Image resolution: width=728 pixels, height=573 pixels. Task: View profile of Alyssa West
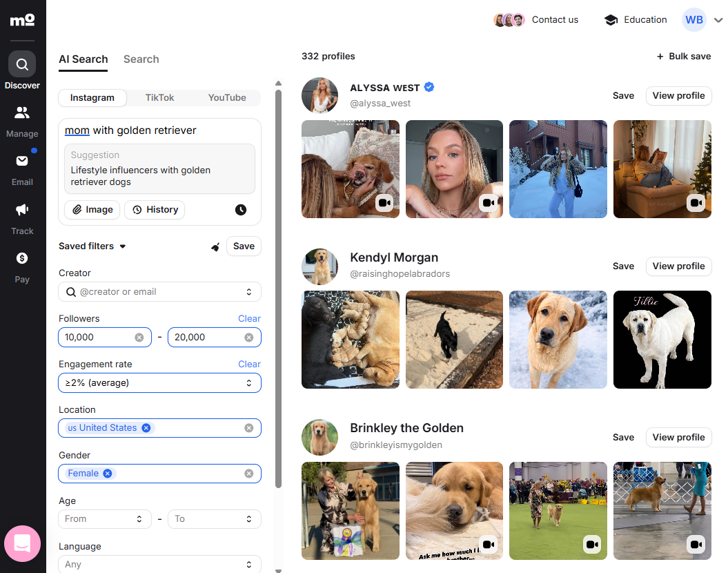click(678, 96)
